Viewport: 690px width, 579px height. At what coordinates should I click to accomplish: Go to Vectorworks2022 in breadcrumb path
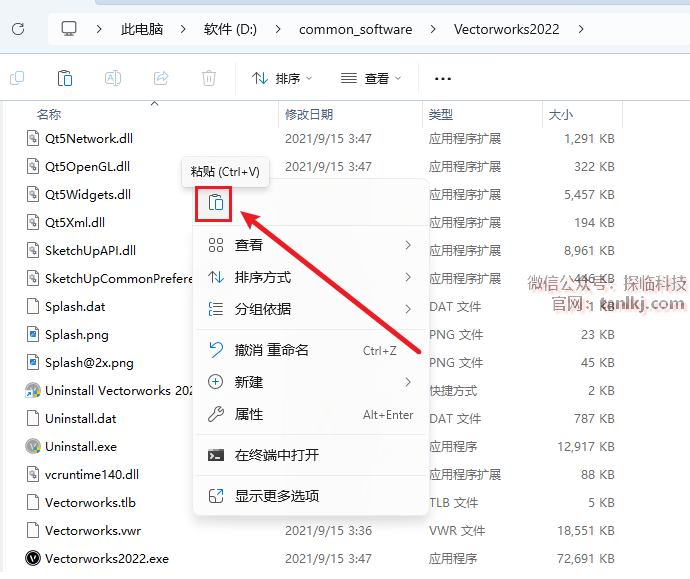[506, 29]
